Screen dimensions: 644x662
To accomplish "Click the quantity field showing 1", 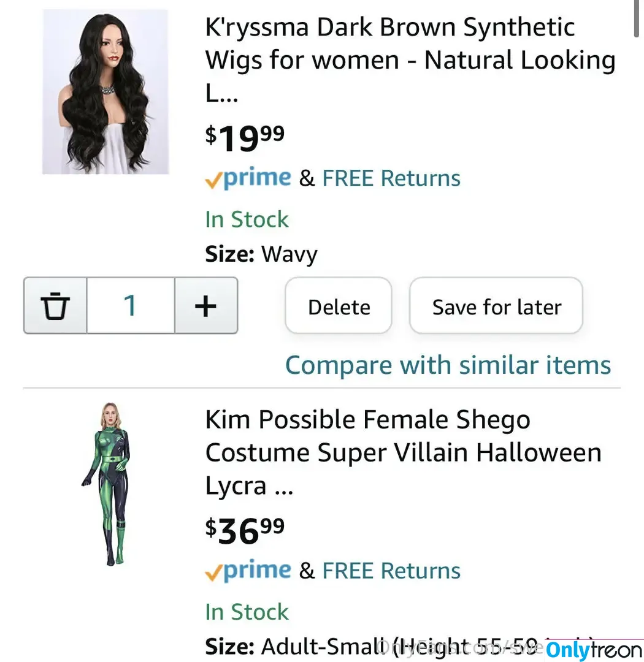I will tap(131, 306).
